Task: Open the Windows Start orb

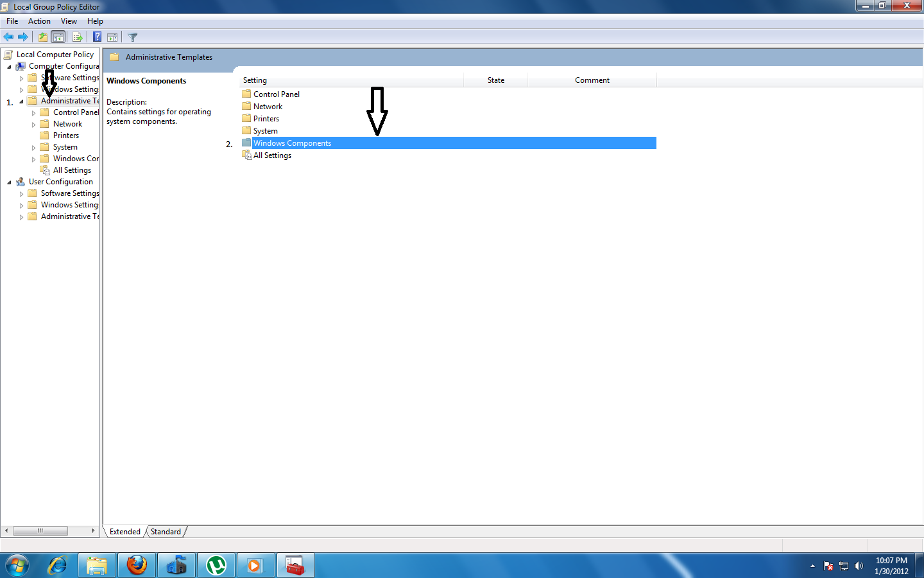Action: click(x=17, y=566)
